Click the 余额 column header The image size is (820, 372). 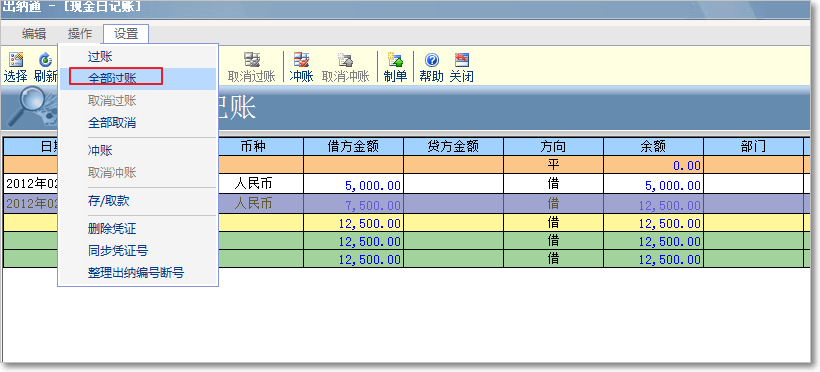click(653, 146)
